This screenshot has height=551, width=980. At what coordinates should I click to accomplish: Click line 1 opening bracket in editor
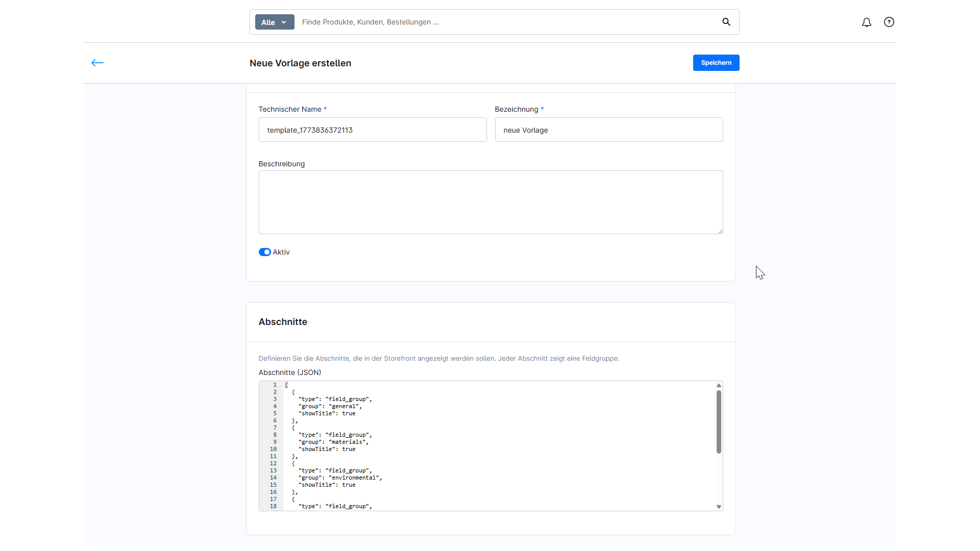point(286,385)
